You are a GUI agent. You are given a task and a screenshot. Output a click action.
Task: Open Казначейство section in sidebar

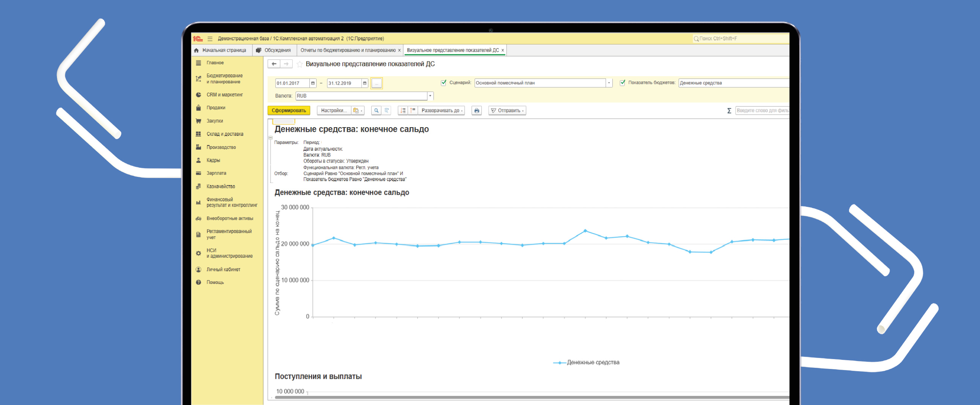pyautogui.click(x=221, y=186)
